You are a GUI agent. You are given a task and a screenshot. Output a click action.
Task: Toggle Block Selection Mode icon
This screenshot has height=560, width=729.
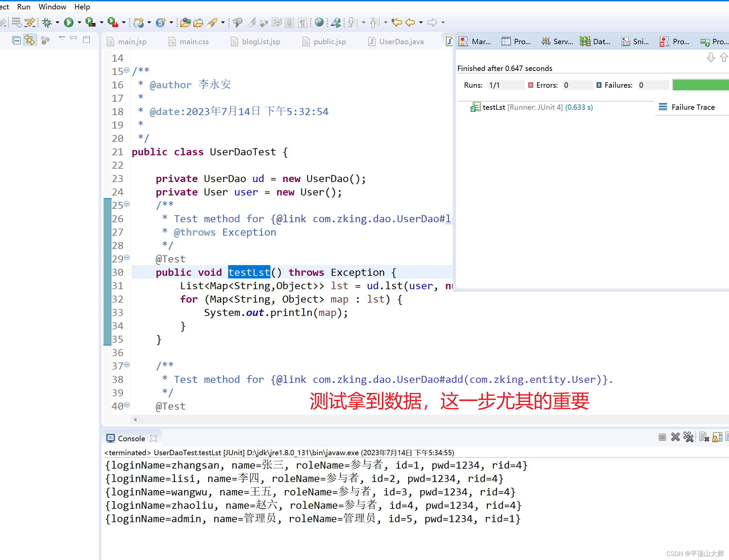click(x=290, y=22)
